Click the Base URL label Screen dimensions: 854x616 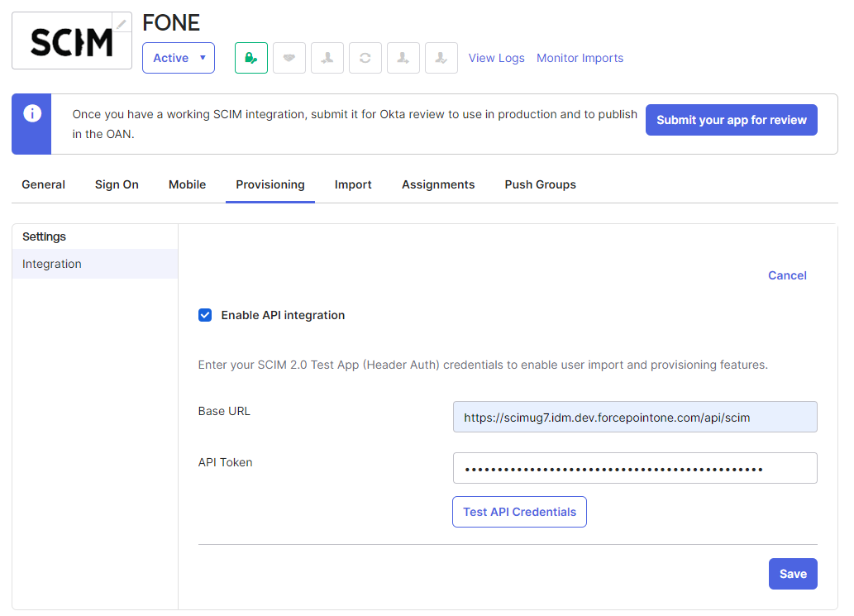pyautogui.click(x=224, y=411)
